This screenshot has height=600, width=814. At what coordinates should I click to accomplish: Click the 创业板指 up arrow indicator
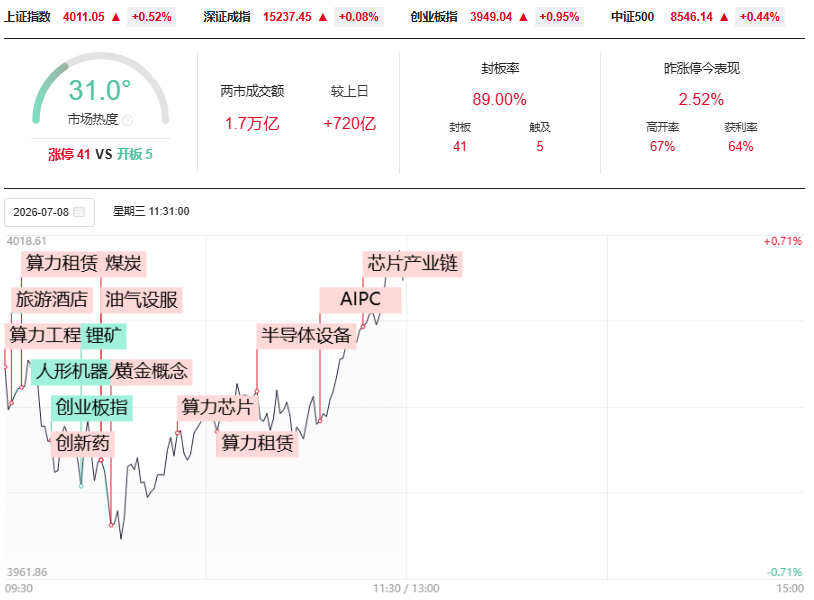pyautogui.click(x=523, y=17)
